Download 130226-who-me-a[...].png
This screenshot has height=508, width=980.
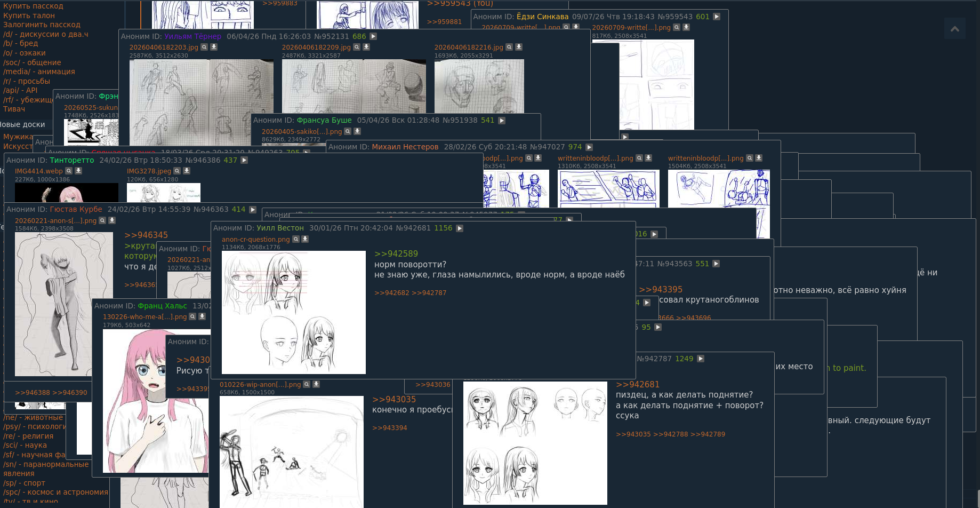coord(202,316)
